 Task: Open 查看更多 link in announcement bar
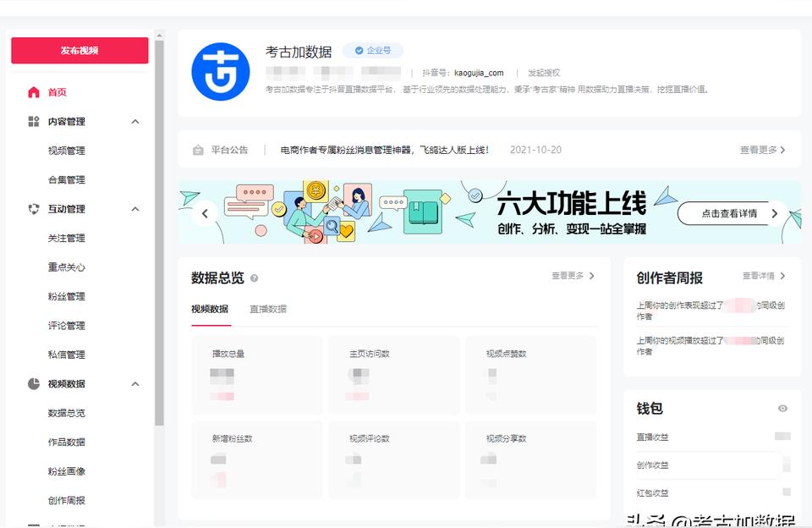(762, 150)
